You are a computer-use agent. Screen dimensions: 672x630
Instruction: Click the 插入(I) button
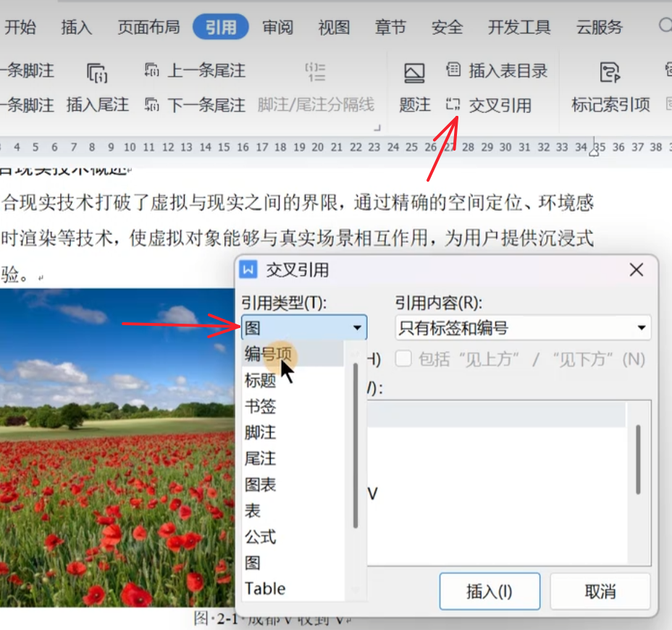coord(490,592)
